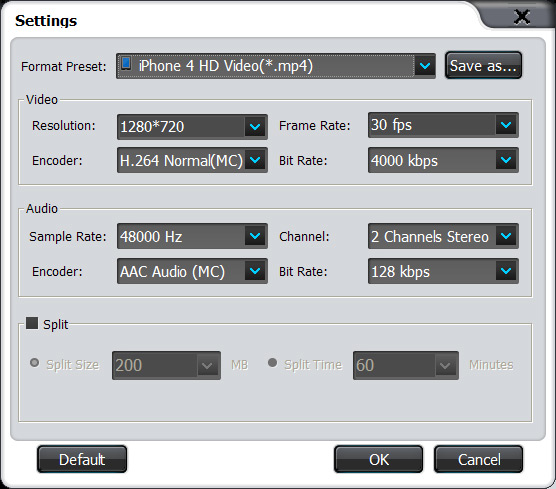556x489 pixels.
Task: Click the iPhone device icon in Format Preset
Action: (x=126, y=64)
